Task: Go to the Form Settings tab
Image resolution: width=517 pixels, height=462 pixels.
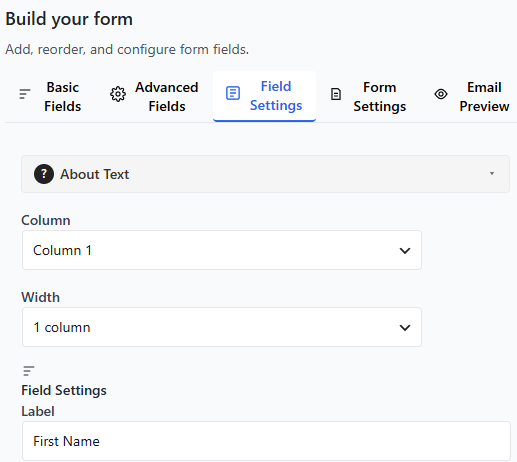Action: [x=369, y=97]
